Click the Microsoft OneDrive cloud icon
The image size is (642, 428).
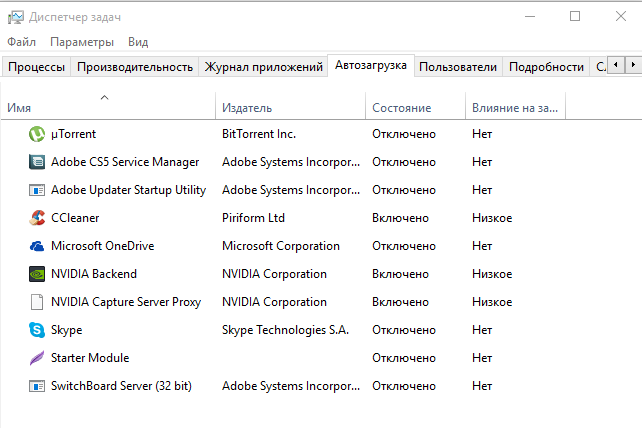pos(37,246)
